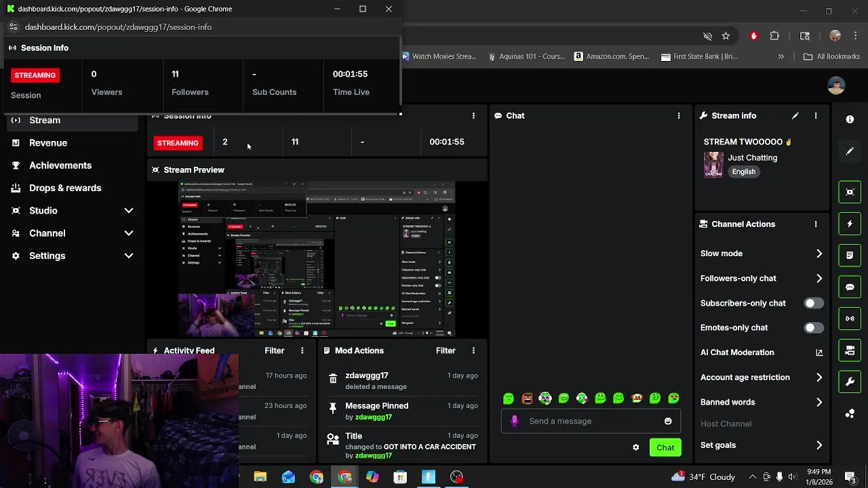Viewport: 868px width, 488px height.
Task: Click the Stream Preview video thumbnail
Action: pyautogui.click(x=317, y=259)
